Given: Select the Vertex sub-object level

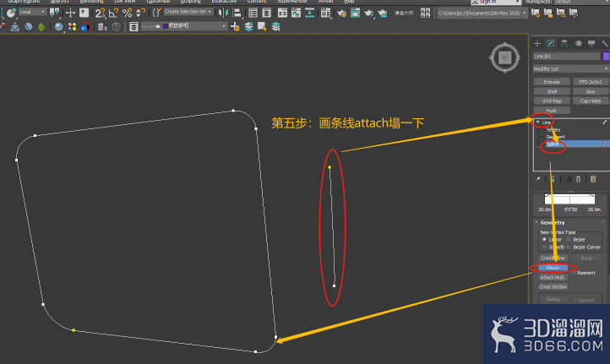Looking at the screenshot, I should click(553, 129).
